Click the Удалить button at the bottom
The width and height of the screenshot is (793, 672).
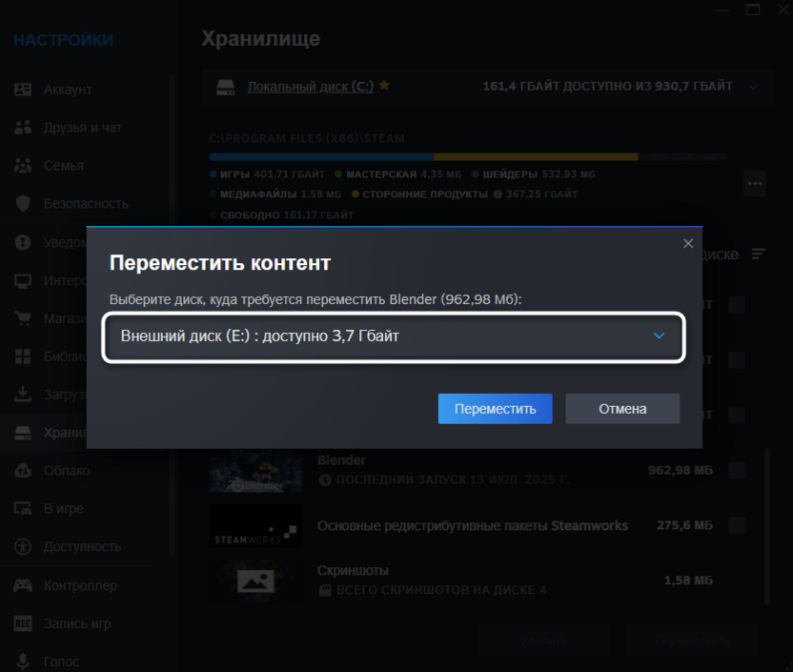(543, 641)
